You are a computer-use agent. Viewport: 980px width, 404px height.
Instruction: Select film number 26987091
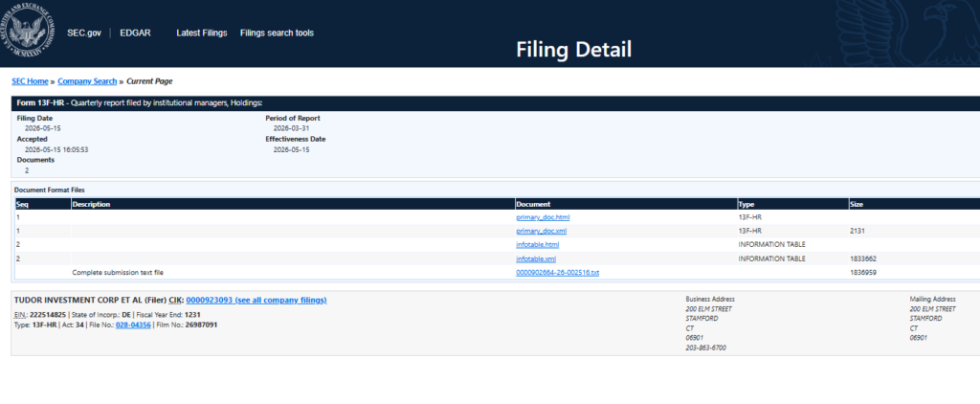click(x=202, y=325)
